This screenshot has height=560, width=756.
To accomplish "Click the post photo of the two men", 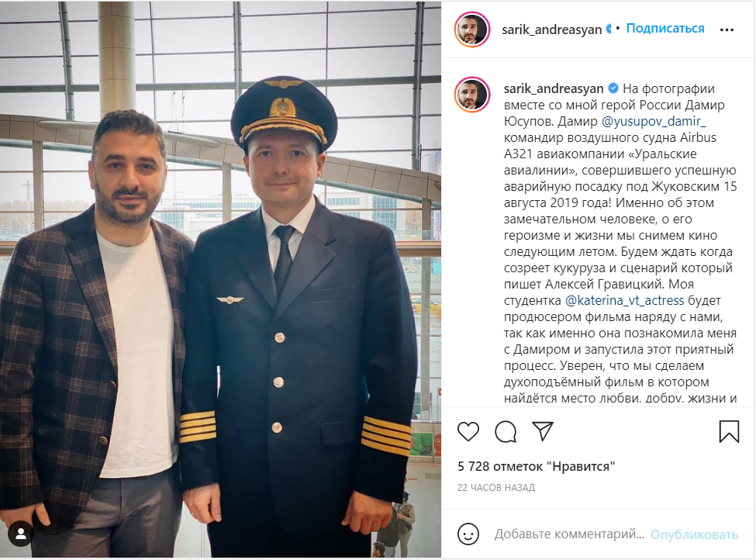I will pyautogui.click(x=220, y=279).
